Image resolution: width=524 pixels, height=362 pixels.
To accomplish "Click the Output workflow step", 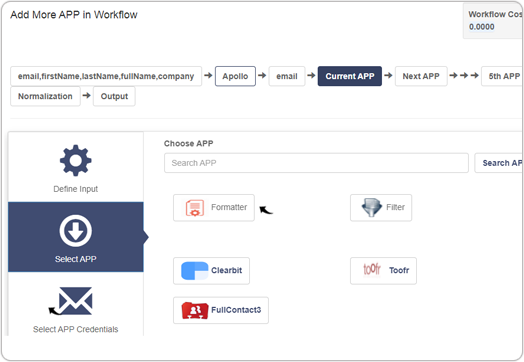I will tap(114, 96).
